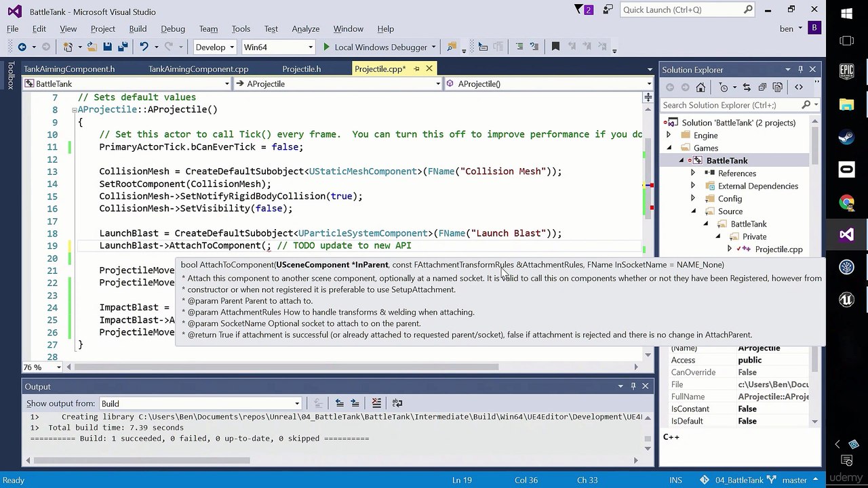The width and height of the screenshot is (868, 488).
Task: Click Show All Files icon in Solution Explorer
Action: coord(777,87)
